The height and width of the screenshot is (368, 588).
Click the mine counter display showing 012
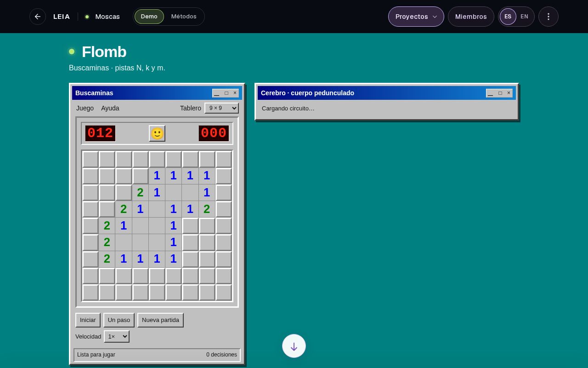coord(100,133)
